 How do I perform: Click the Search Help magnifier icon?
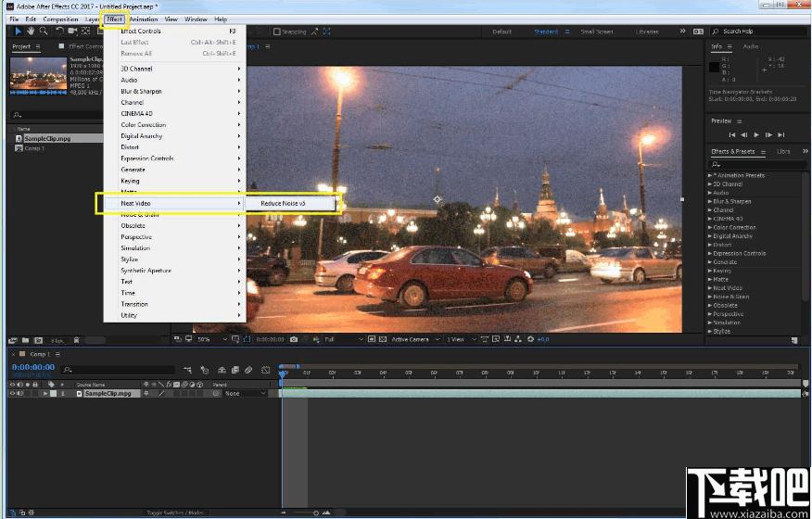pos(716,32)
